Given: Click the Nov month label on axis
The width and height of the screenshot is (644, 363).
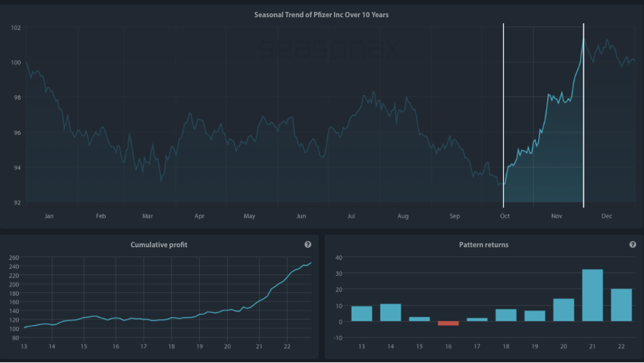Looking at the screenshot, I should tap(556, 216).
